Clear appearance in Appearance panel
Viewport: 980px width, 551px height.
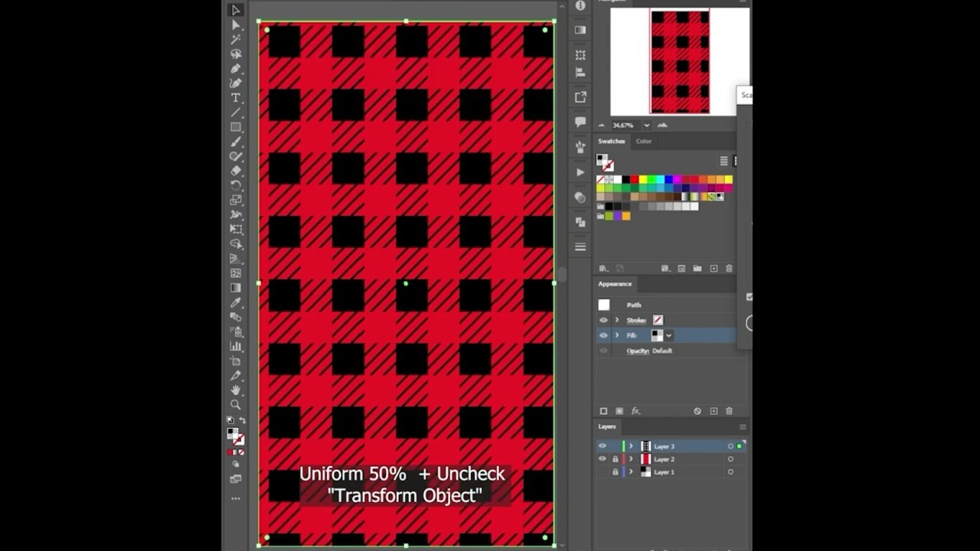[697, 411]
